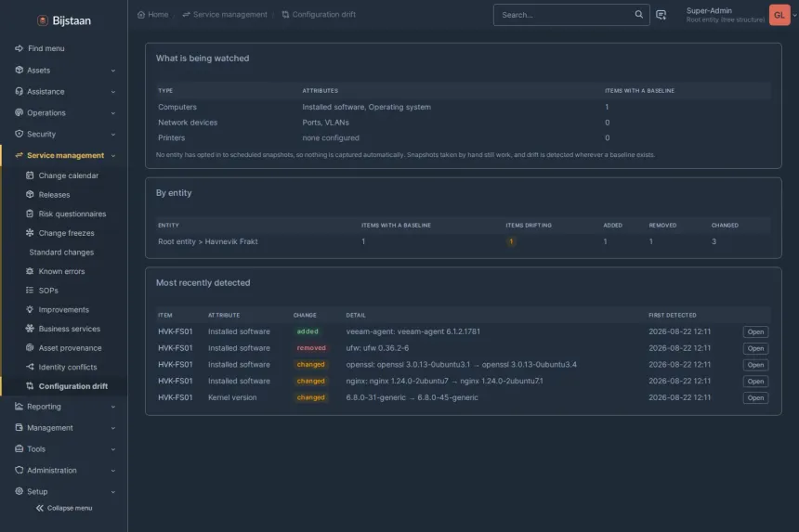Click the Reporting chart icon

pyautogui.click(x=19, y=407)
